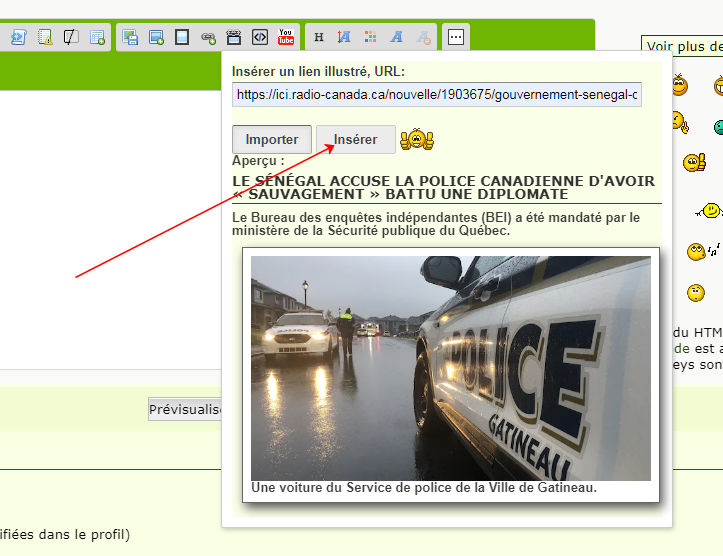Click the insert link chain icon
This screenshot has height=556, width=723.
point(208,38)
